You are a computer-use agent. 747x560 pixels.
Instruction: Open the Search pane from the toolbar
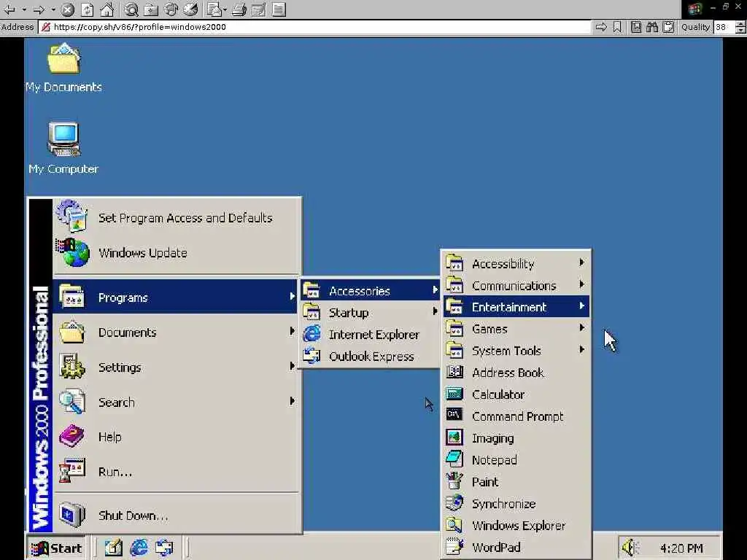pyautogui.click(x=131, y=9)
